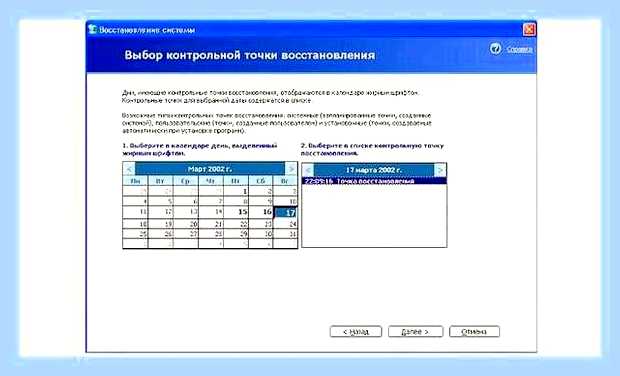The image size is (620, 376).
Task: Click day 13 in March calendar
Action: (x=186, y=212)
